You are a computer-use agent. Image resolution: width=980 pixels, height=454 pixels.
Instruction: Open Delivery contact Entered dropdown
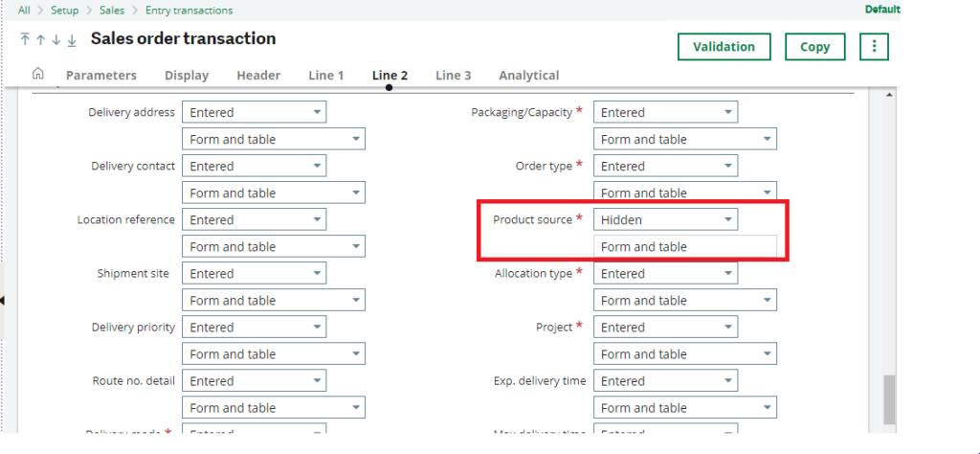(255, 167)
